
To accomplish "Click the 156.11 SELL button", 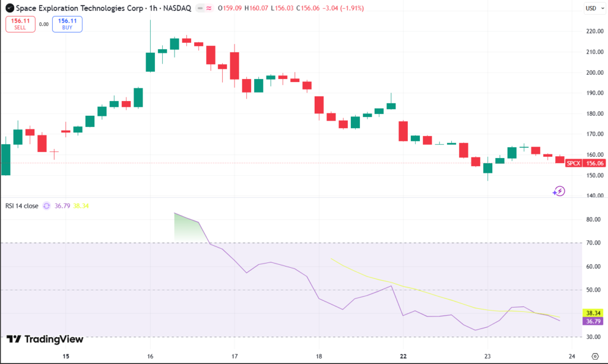I will tap(21, 24).
